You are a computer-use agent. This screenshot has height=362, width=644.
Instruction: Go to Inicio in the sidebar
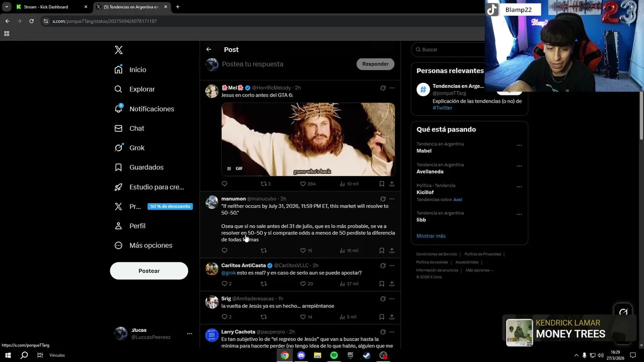[x=130, y=69]
